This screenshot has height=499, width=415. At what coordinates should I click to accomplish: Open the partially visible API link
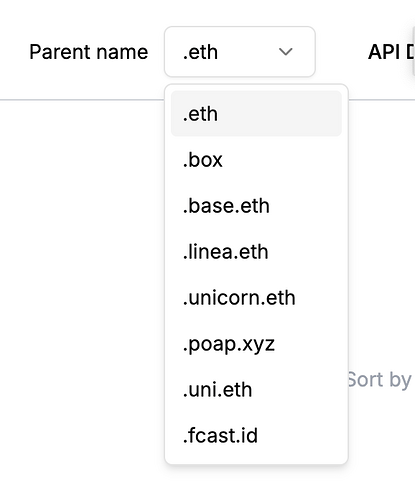point(391,52)
